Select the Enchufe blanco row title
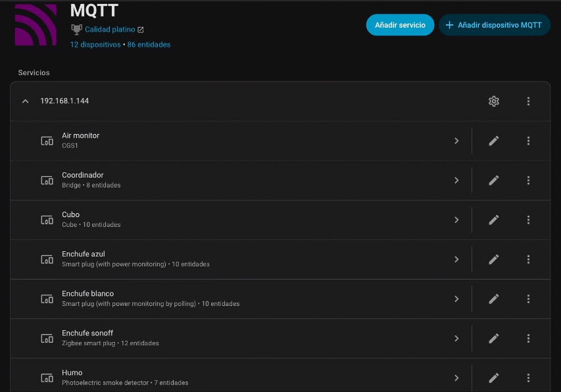561x392 pixels. point(87,293)
